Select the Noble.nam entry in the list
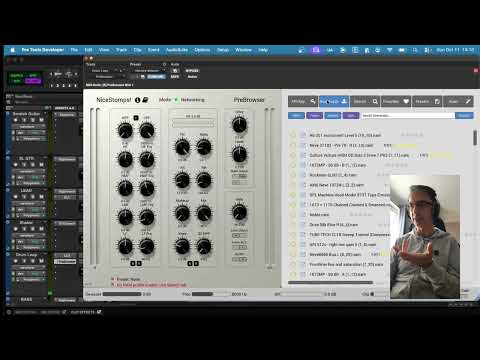Image resolution: width=480 pixels, height=360 pixels. tap(319, 215)
